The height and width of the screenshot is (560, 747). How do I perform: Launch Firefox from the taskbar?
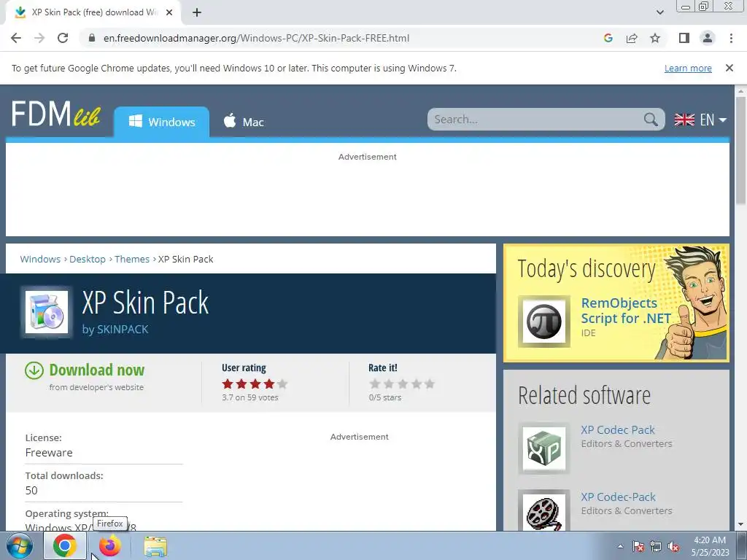click(x=109, y=545)
